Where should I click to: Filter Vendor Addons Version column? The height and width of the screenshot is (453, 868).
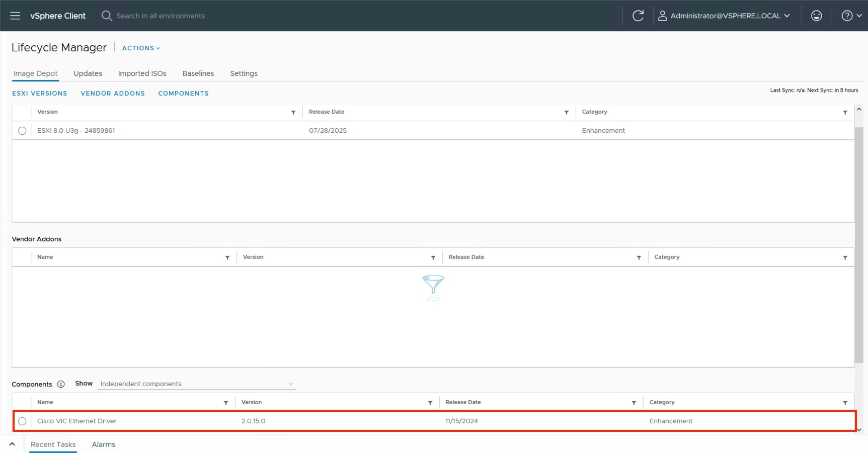click(x=433, y=257)
